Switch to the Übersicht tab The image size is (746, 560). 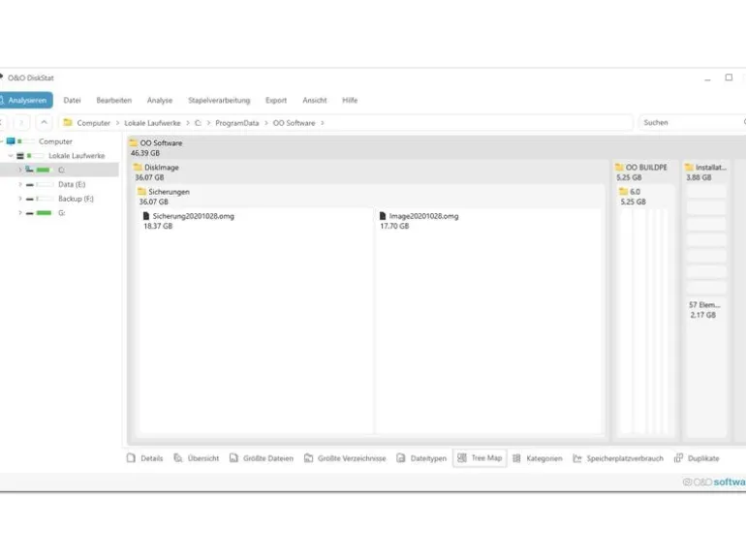click(197, 458)
